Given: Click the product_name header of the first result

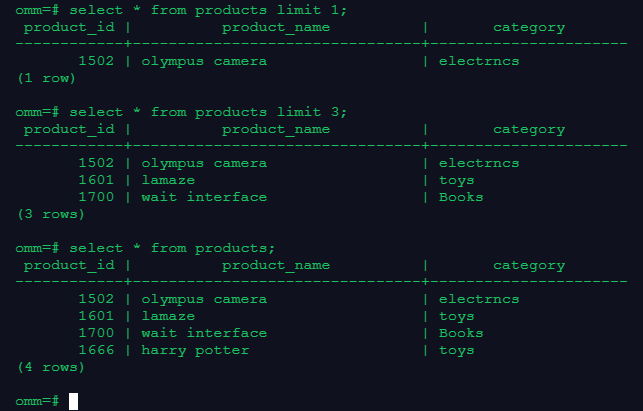Looking at the screenshot, I should click(275, 27).
